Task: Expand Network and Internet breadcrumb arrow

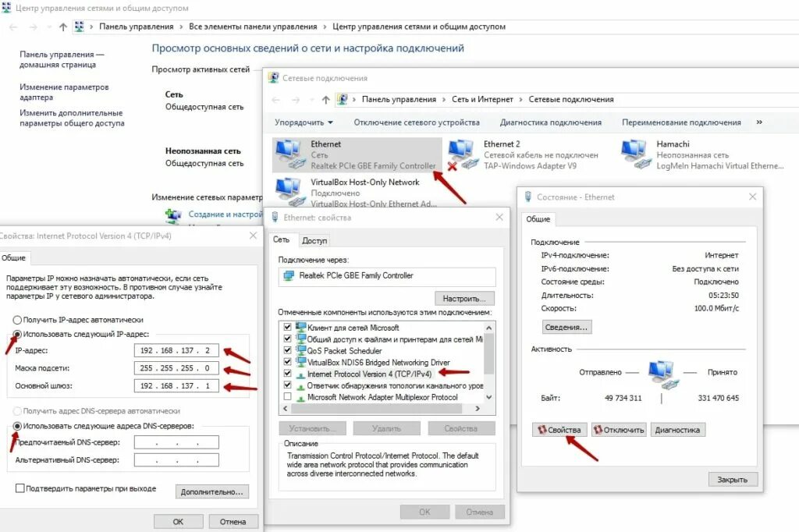Action: (x=520, y=99)
